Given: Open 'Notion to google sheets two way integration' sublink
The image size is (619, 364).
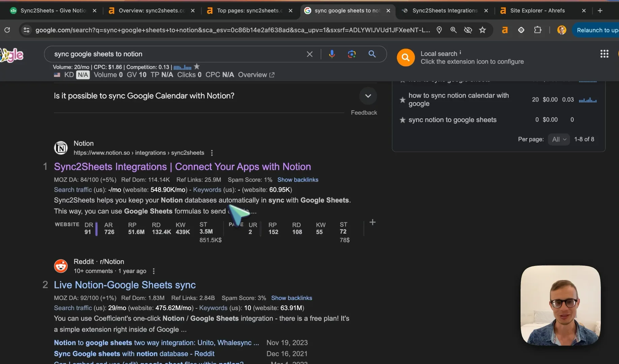Looking at the screenshot, I should pos(156,343).
